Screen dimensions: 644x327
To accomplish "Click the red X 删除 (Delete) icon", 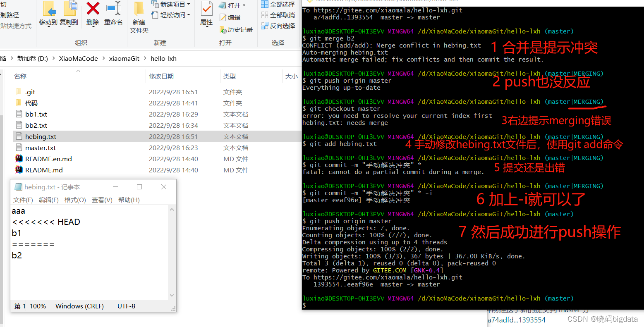I will pyautogui.click(x=93, y=8).
